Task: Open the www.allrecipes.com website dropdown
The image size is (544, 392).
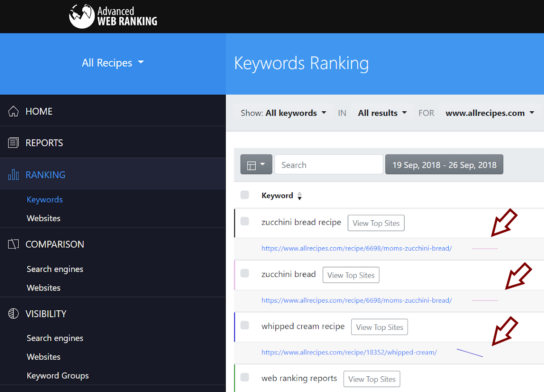Action: point(490,113)
